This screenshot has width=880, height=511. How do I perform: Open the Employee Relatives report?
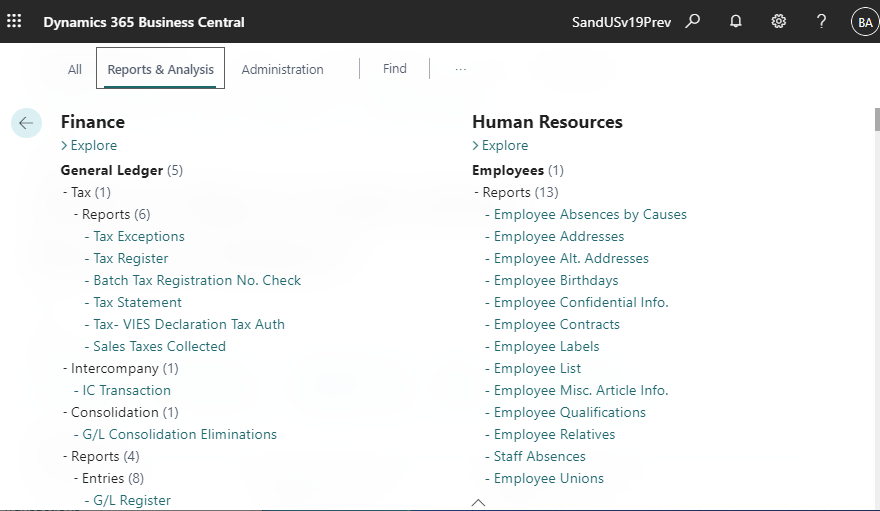(x=554, y=435)
